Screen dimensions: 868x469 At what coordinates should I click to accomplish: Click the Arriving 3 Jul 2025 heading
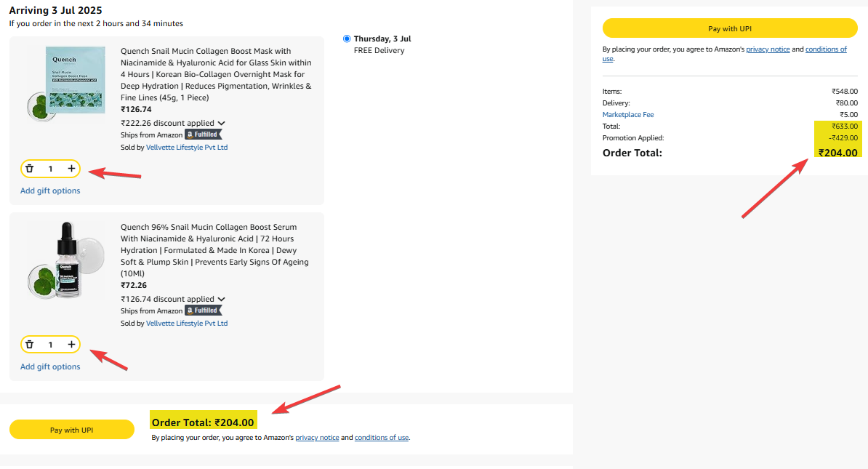[55, 10]
